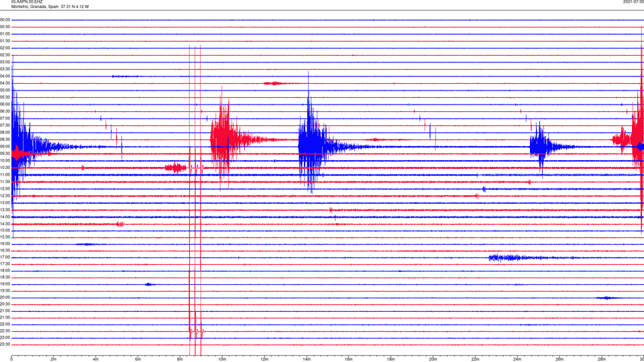
Task: Click the 10m tick label on the x-axis
Action: pyautogui.click(x=222, y=359)
